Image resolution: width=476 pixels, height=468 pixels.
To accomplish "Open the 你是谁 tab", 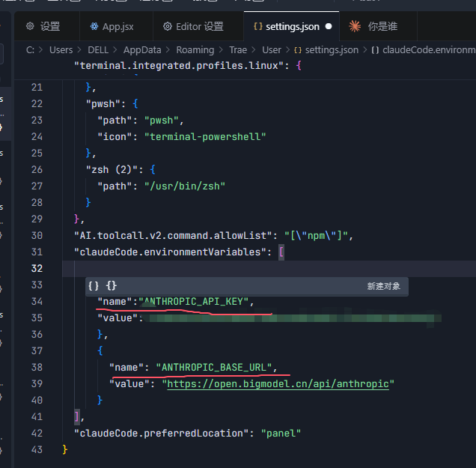I will click(382, 26).
